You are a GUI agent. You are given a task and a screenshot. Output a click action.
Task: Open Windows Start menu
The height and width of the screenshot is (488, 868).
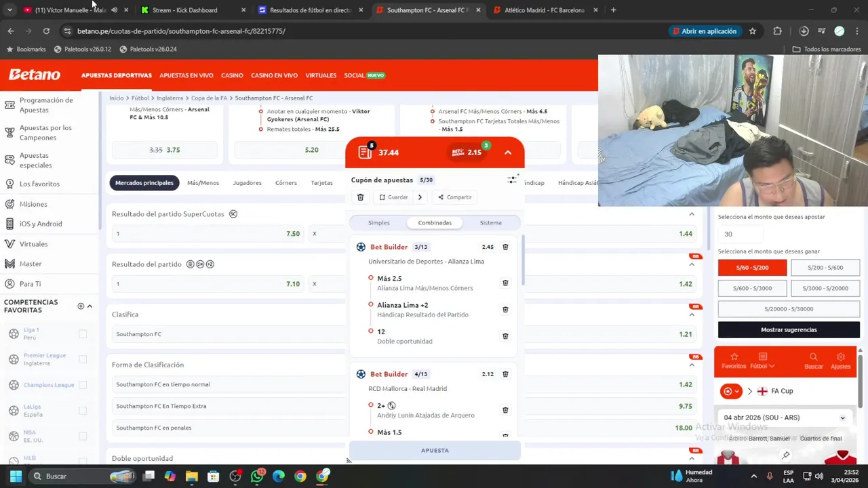(x=15, y=476)
